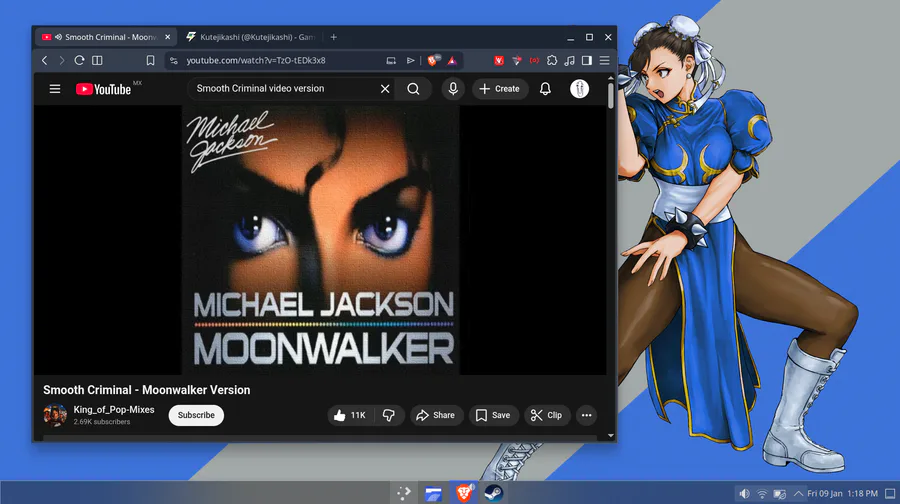Open Brave Shields lion icon
This screenshot has width=900, height=504.
[x=433, y=60]
